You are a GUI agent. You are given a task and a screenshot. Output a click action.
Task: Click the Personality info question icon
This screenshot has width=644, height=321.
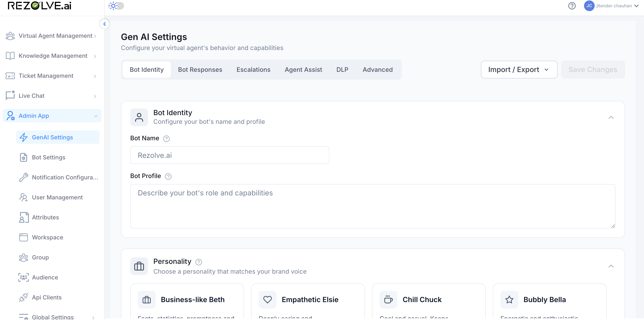(198, 262)
